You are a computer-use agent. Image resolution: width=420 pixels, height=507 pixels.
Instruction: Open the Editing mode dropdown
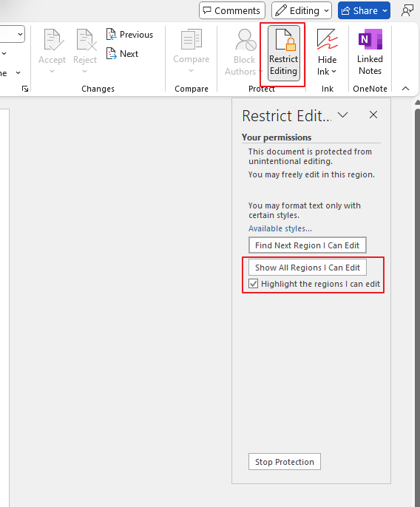click(302, 10)
